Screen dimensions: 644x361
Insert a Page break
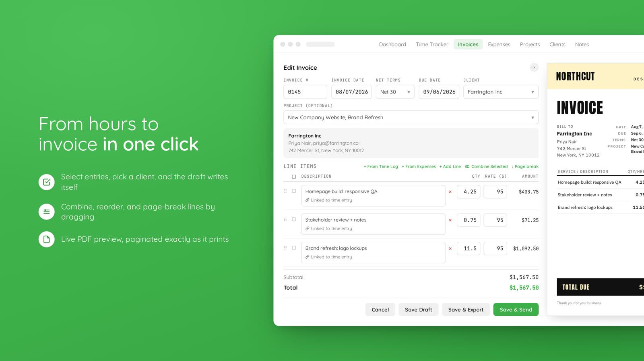pos(525,166)
